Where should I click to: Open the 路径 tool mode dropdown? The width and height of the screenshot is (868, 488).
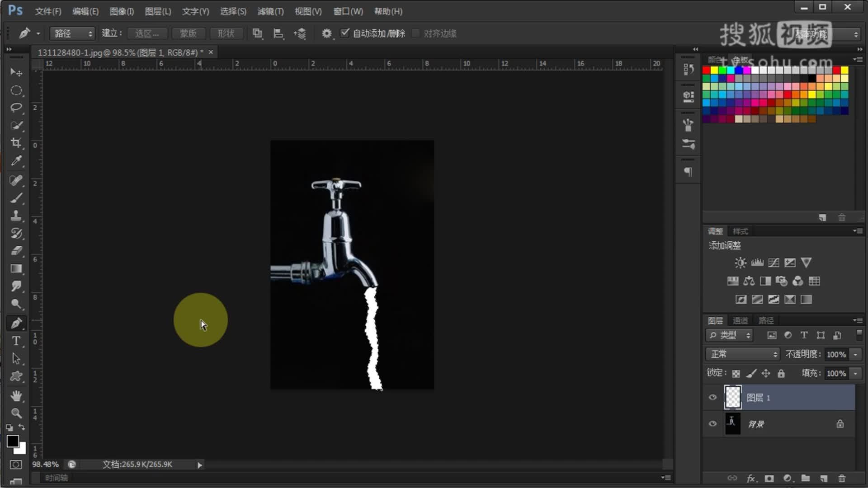[72, 33]
